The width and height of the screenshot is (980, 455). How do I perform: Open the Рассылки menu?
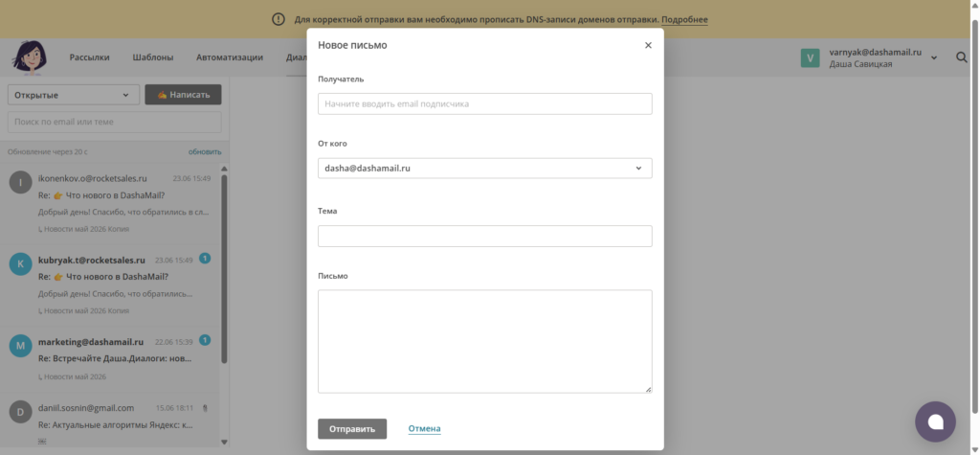(x=89, y=57)
